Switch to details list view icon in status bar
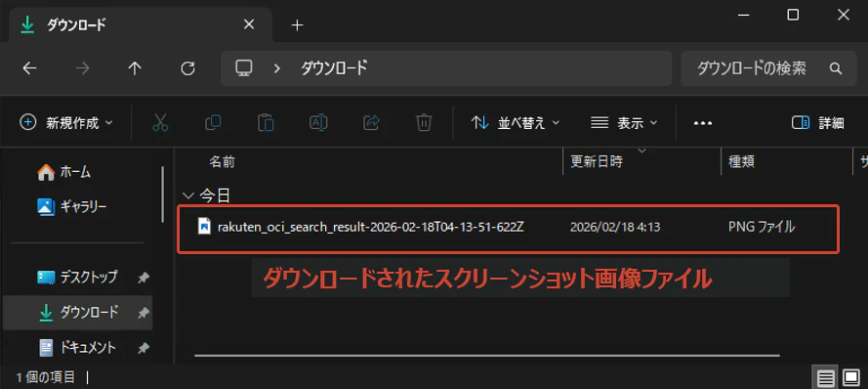 (x=825, y=378)
